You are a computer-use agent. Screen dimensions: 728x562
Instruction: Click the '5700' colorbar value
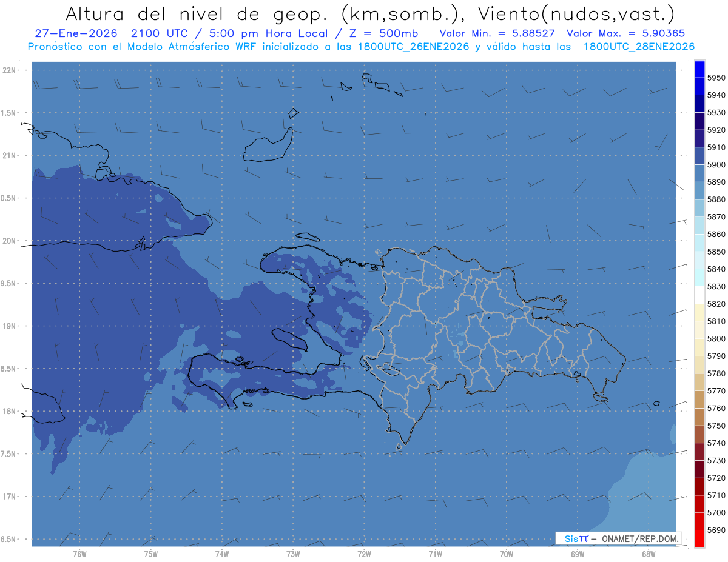point(716,512)
